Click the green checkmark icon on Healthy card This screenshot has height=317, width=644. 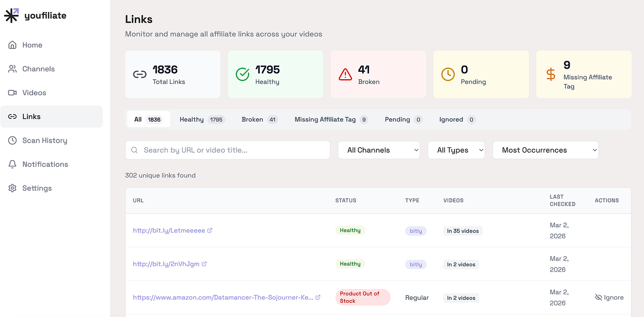pyautogui.click(x=242, y=74)
